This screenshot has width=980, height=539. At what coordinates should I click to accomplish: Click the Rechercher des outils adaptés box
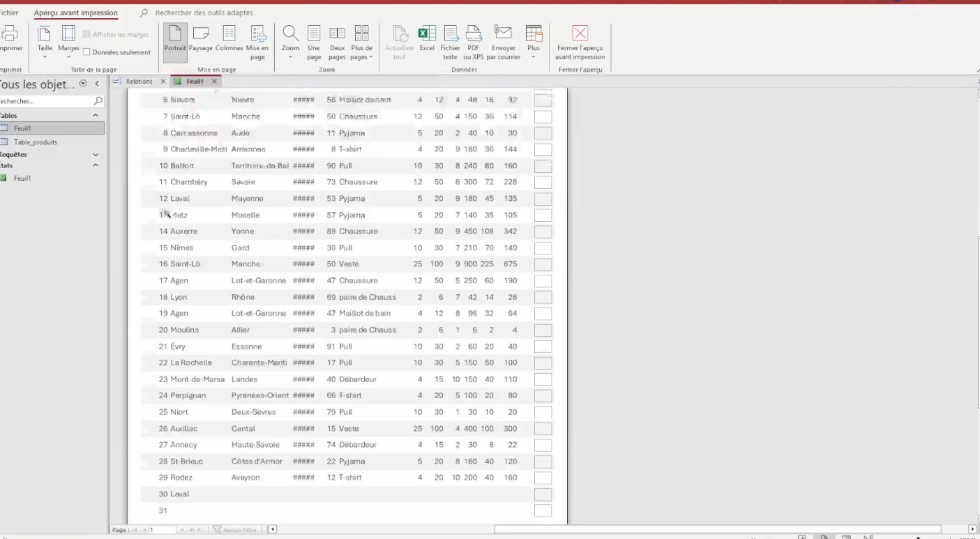[204, 13]
